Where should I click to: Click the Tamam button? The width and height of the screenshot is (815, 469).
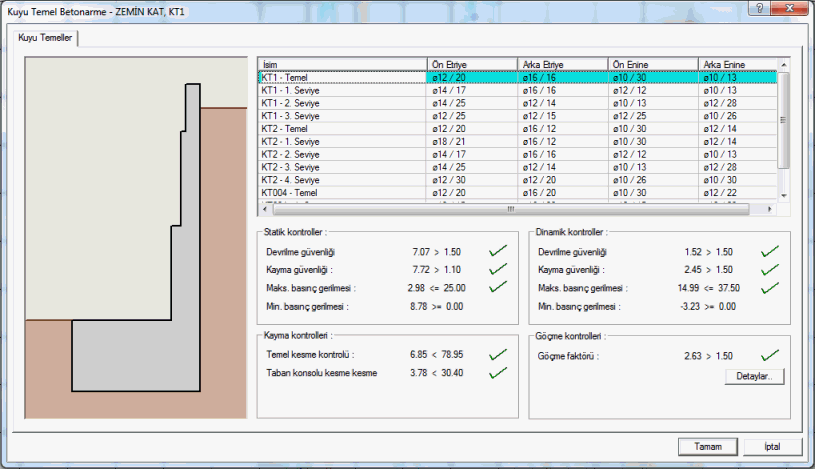707,447
